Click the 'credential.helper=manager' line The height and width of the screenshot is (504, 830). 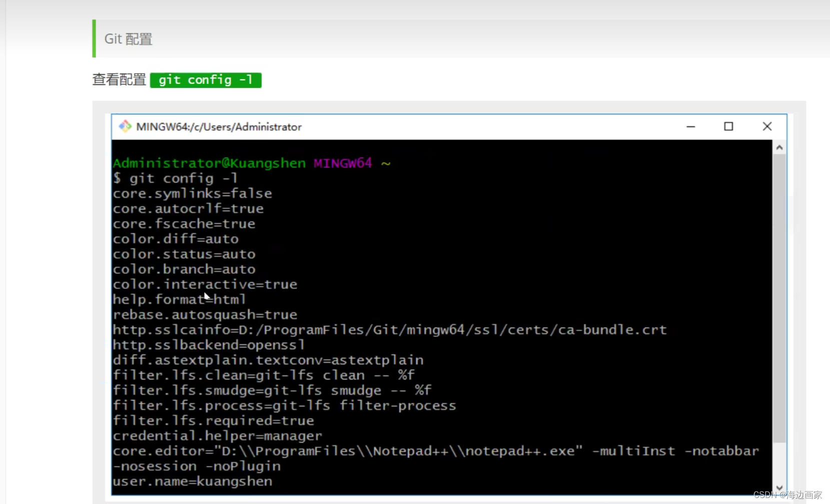pos(218,436)
